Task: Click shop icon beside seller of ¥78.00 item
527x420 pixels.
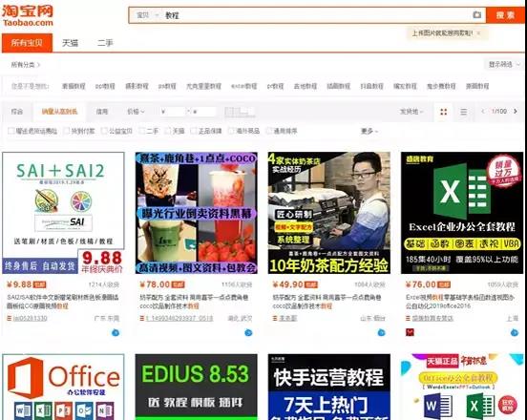Action: 142,318
